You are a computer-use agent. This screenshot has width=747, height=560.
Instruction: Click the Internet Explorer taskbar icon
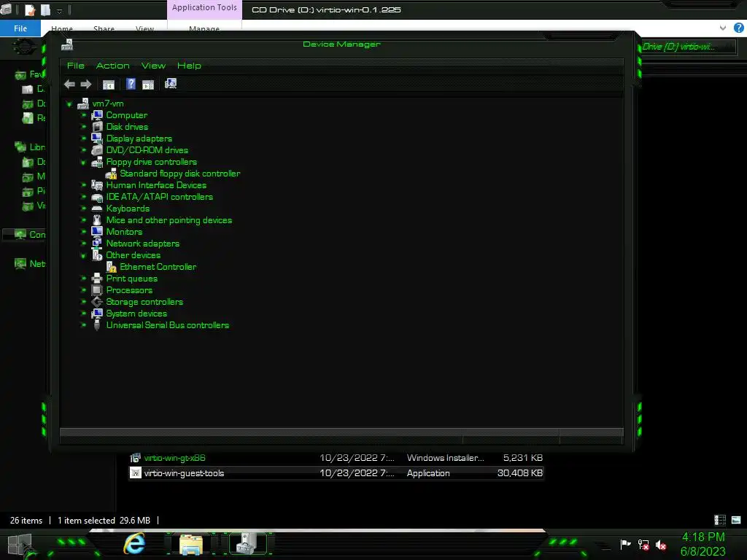click(x=134, y=543)
